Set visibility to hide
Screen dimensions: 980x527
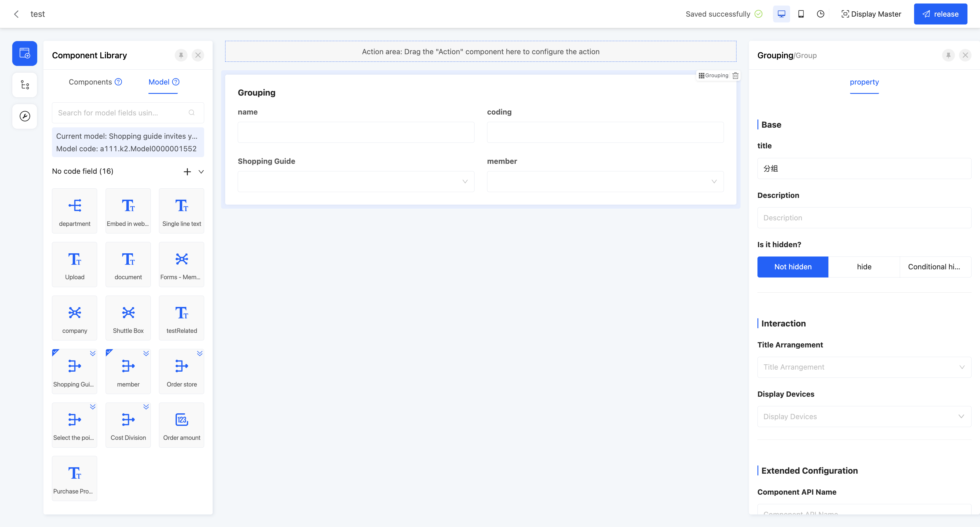[x=864, y=267]
